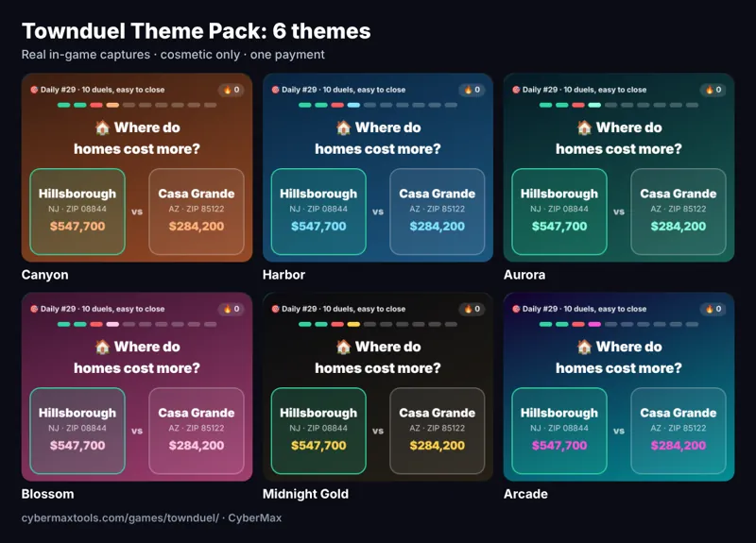
Task: Click the house icon in Aurora question
Action: 584,127
